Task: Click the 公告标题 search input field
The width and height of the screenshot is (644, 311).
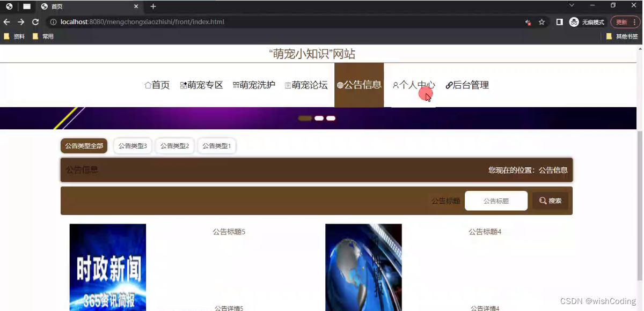Action: (495, 201)
